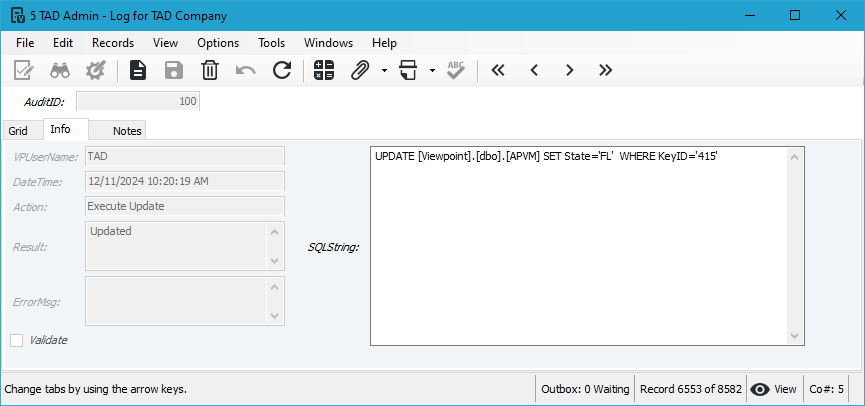The image size is (865, 406).
Task: Click the paperclip attachments icon
Action: 360,70
